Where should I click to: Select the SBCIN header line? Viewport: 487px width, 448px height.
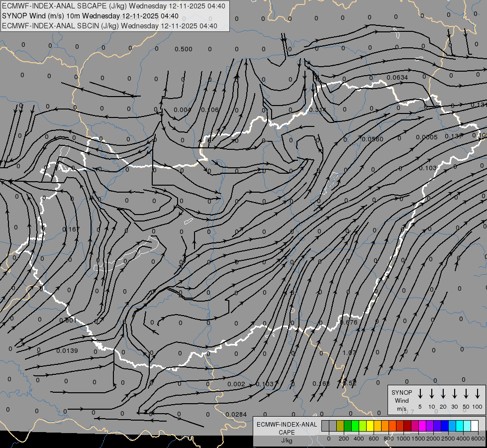coord(109,26)
